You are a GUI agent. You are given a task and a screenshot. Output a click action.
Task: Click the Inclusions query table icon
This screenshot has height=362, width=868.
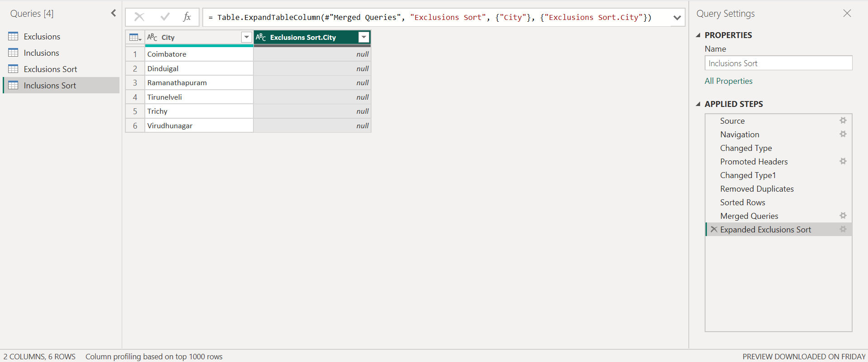pos(13,53)
